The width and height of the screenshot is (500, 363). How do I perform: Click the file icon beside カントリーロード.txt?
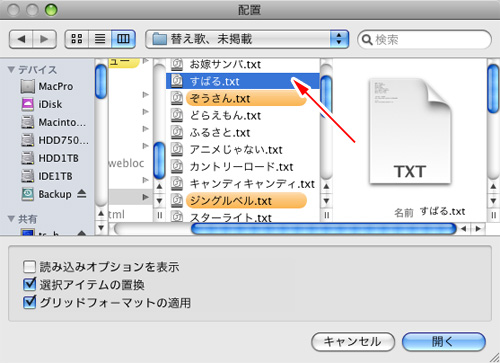[177, 167]
